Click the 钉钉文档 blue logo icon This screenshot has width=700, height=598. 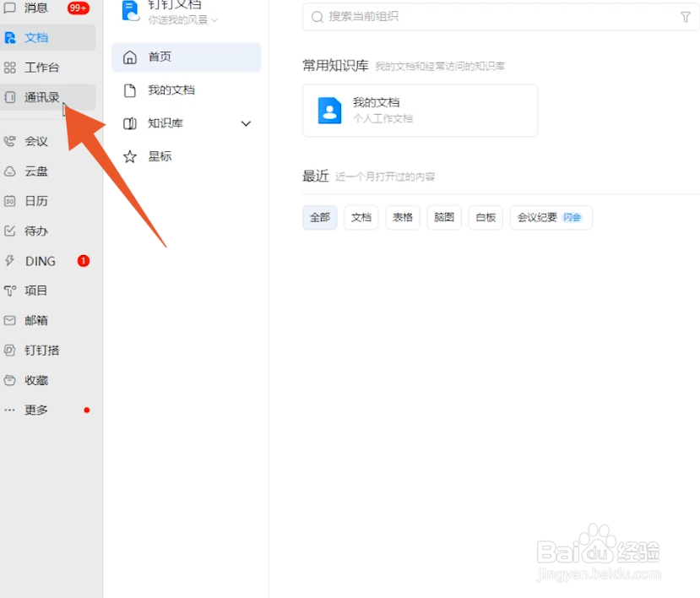click(x=130, y=11)
